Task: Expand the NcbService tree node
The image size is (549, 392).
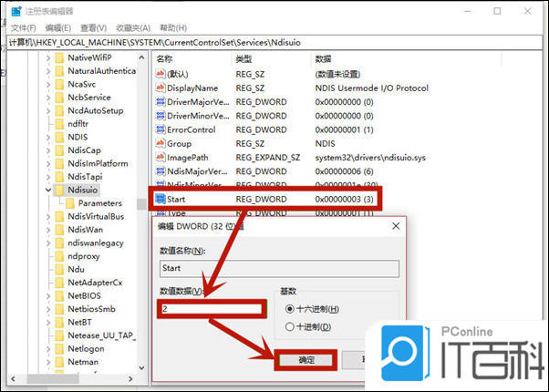Action: [x=48, y=98]
